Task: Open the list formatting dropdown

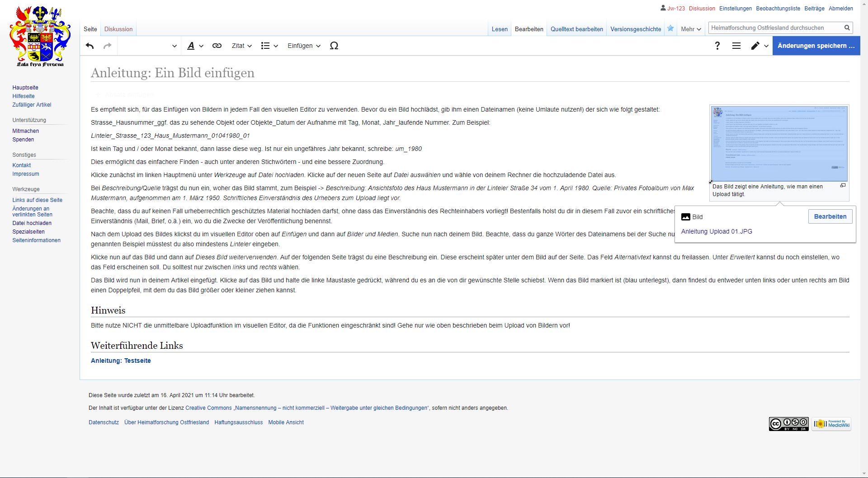Action: pyautogui.click(x=269, y=46)
